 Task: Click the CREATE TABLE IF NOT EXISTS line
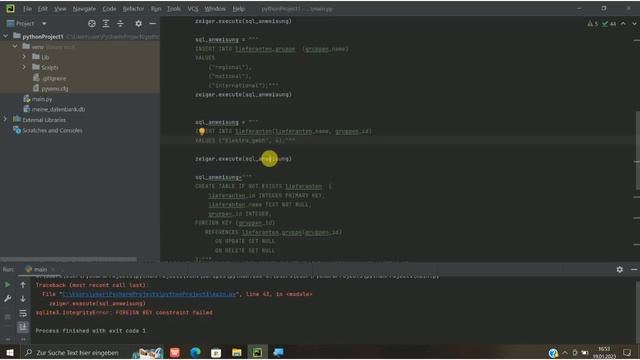263,186
